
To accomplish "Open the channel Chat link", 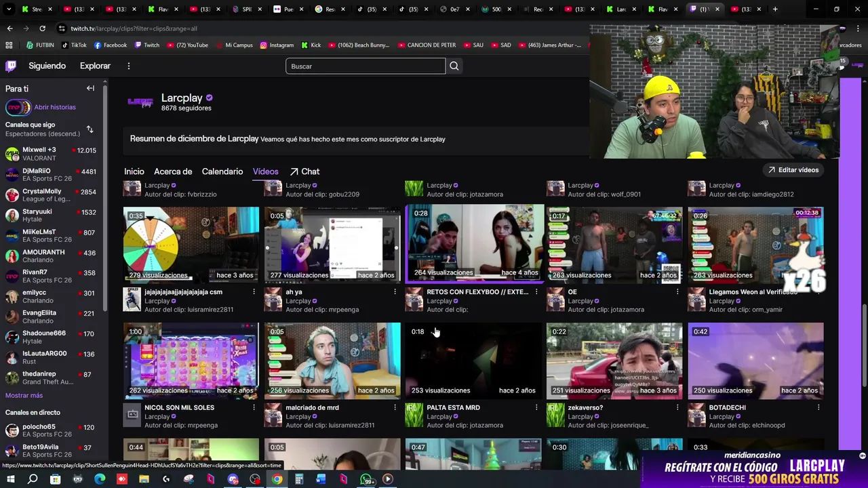I will click(x=304, y=171).
